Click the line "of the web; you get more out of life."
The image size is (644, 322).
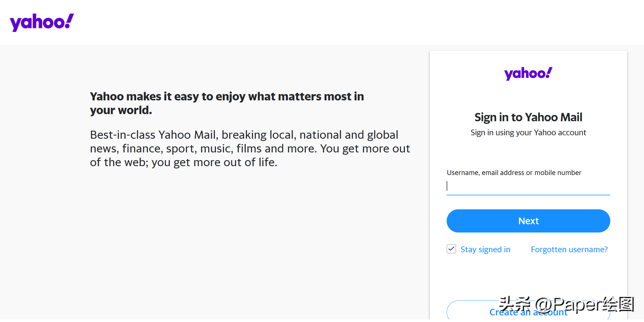click(183, 162)
